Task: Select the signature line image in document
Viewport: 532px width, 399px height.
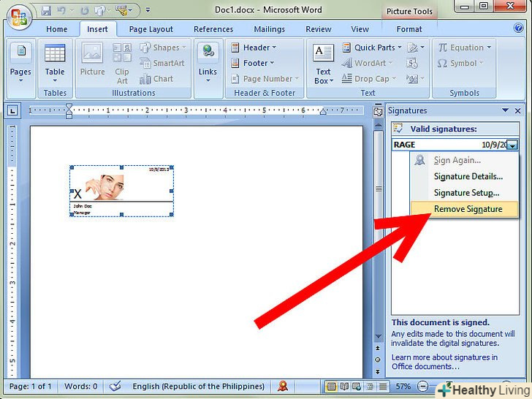Action: tap(121, 191)
